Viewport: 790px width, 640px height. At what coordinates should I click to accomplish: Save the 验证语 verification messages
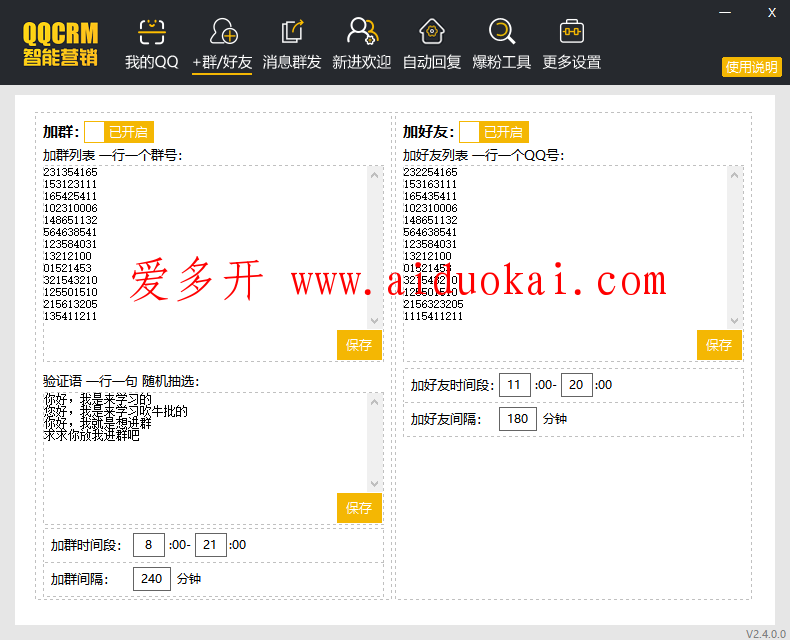359,508
